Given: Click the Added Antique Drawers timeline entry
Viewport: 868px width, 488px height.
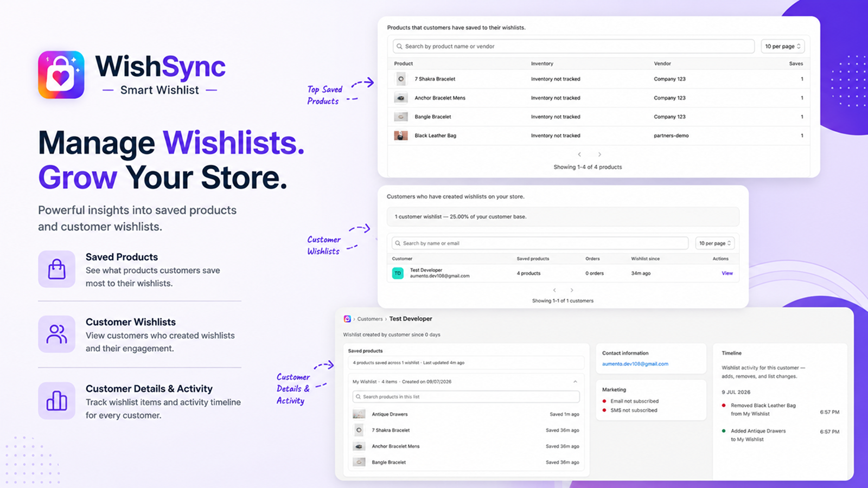Looking at the screenshot, I should coord(758,435).
